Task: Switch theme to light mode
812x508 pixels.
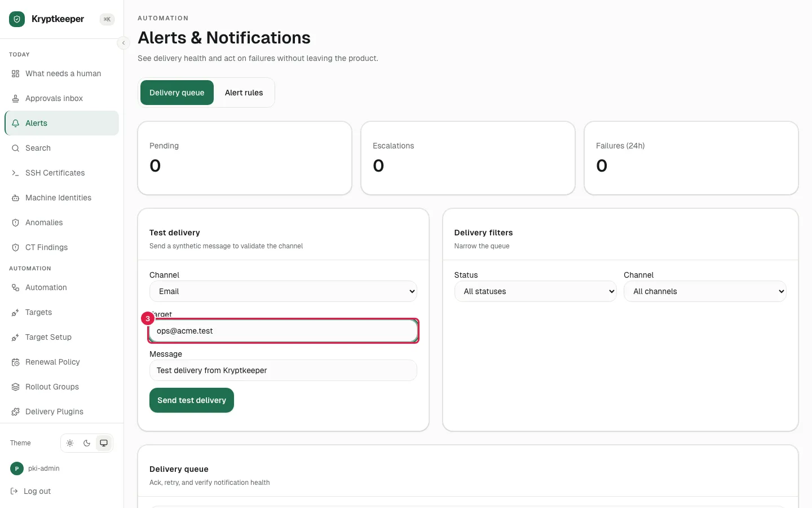Action: (x=70, y=443)
